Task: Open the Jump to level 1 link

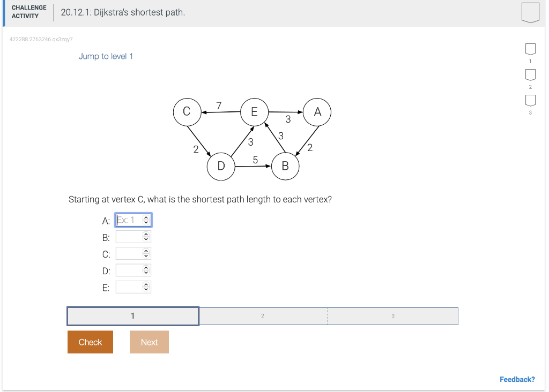Action: 106,56
